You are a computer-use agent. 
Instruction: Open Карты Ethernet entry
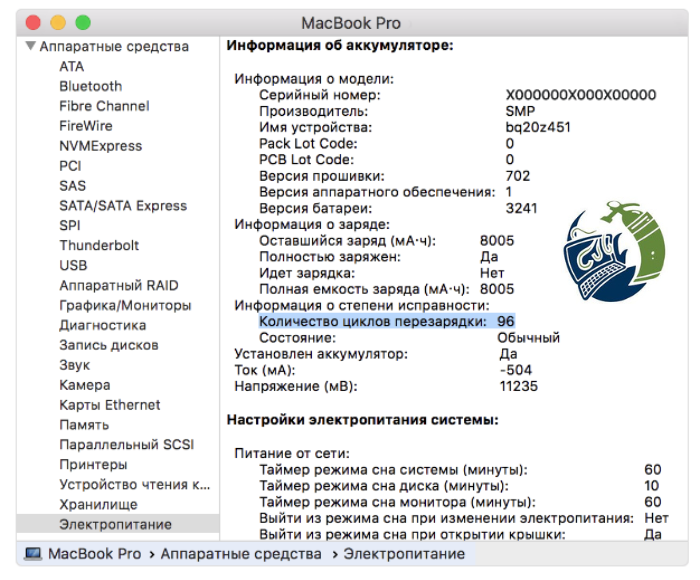(x=110, y=405)
